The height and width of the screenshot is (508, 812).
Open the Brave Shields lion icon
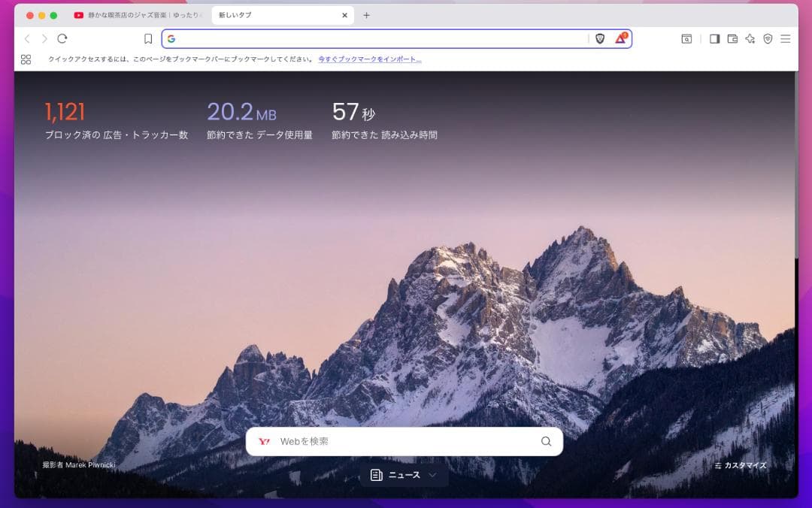(x=600, y=39)
